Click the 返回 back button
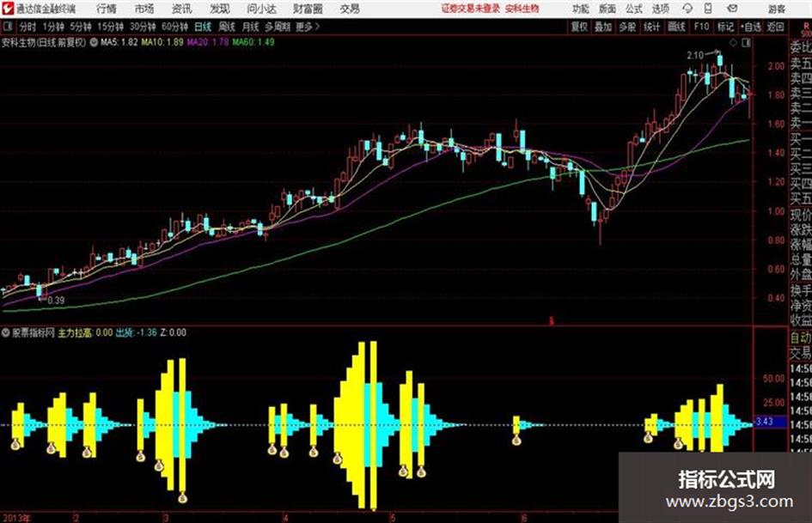The image size is (812, 523). point(775,27)
